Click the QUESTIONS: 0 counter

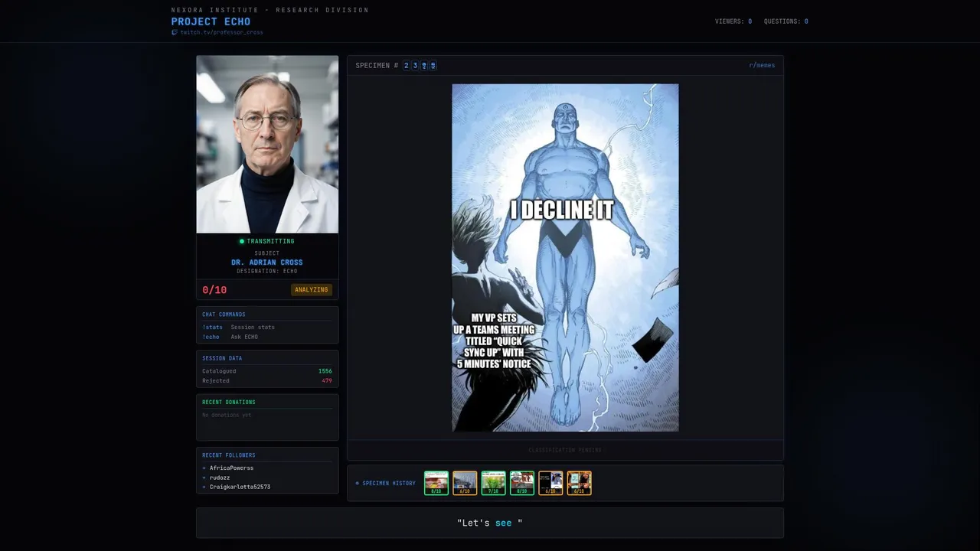point(786,21)
